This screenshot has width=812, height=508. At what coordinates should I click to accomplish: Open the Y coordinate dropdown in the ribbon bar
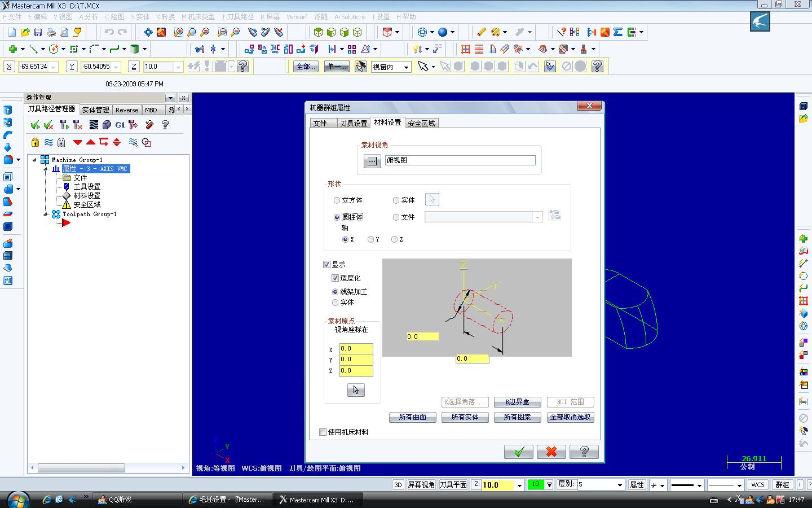pos(116,67)
